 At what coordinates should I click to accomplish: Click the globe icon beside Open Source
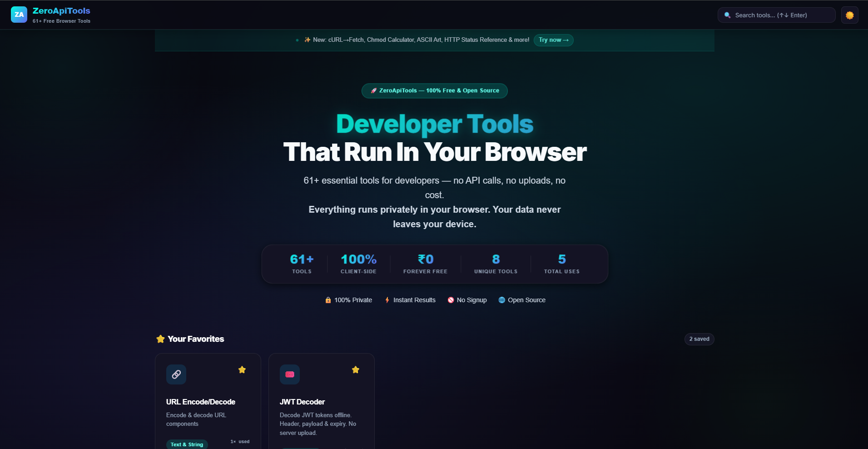[x=501, y=300]
